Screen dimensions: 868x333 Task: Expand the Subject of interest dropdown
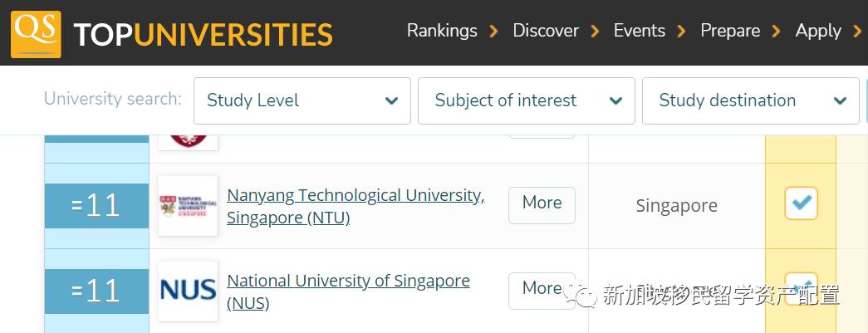point(527,100)
